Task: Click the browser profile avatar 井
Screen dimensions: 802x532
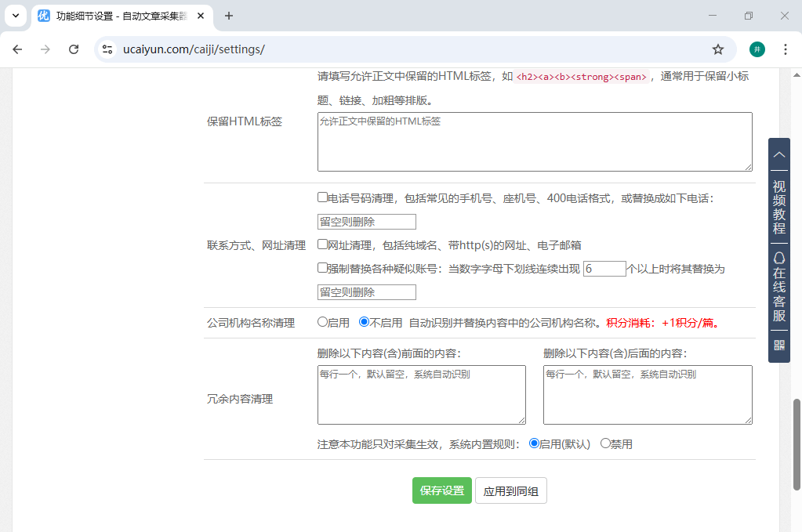Action: [x=757, y=49]
